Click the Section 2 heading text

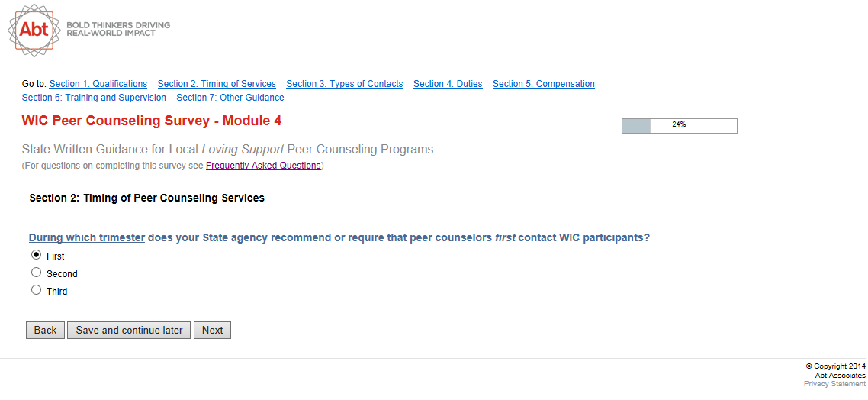pos(146,198)
